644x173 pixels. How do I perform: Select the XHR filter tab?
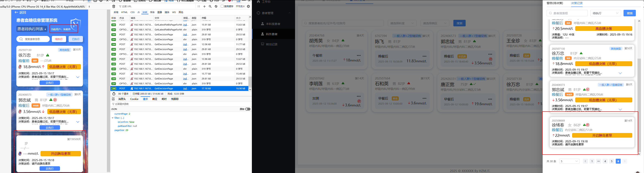(x=145, y=12)
